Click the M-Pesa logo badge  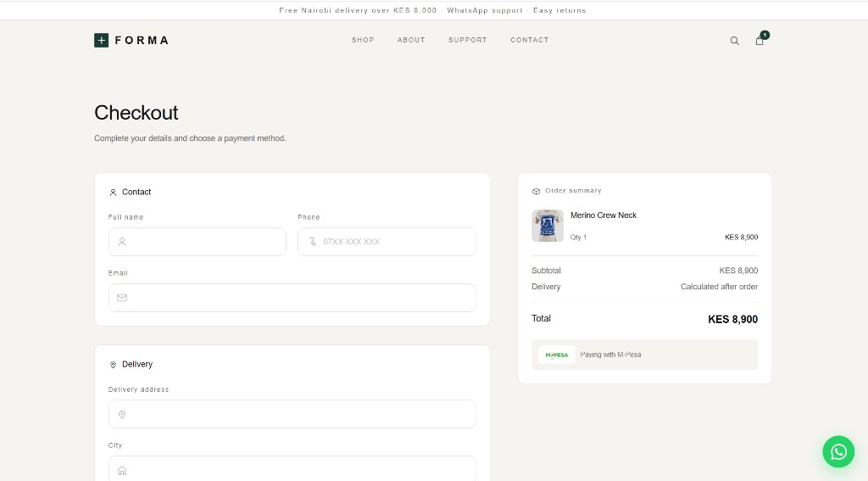pos(557,355)
